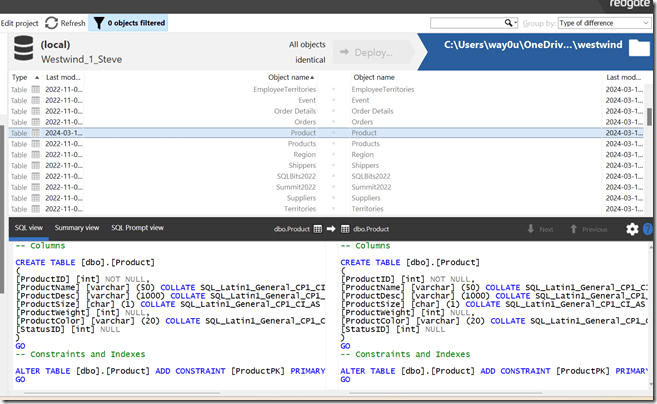The image size is (657, 404).
Task: Click the Refresh icon
Action: click(x=50, y=23)
